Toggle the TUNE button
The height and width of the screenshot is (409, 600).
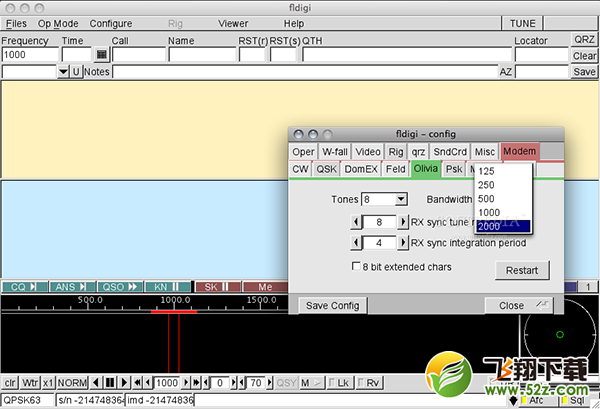tap(522, 23)
